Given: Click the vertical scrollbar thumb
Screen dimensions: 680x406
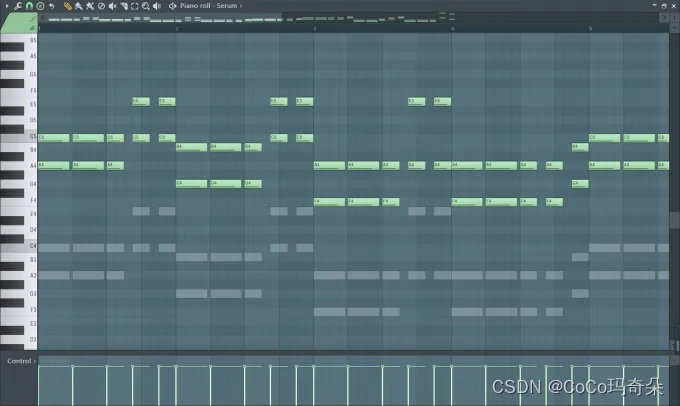Looking at the screenshot, I should click(x=674, y=220).
